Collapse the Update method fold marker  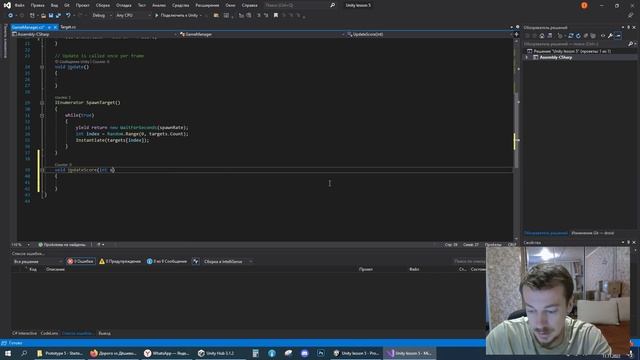point(42,67)
